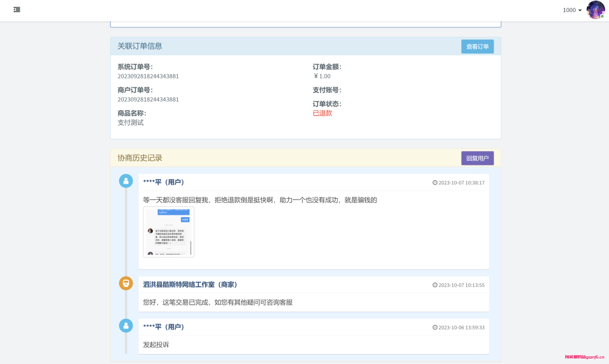Screen dimensions: 609x364
Task: Click the 回复用户 button
Action: click(x=477, y=158)
